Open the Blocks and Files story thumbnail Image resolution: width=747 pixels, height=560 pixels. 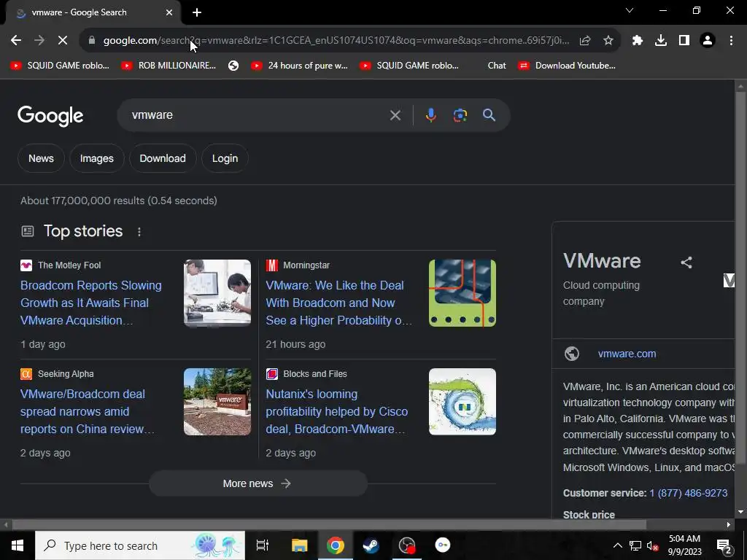pyautogui.click(x=462, y=402)
